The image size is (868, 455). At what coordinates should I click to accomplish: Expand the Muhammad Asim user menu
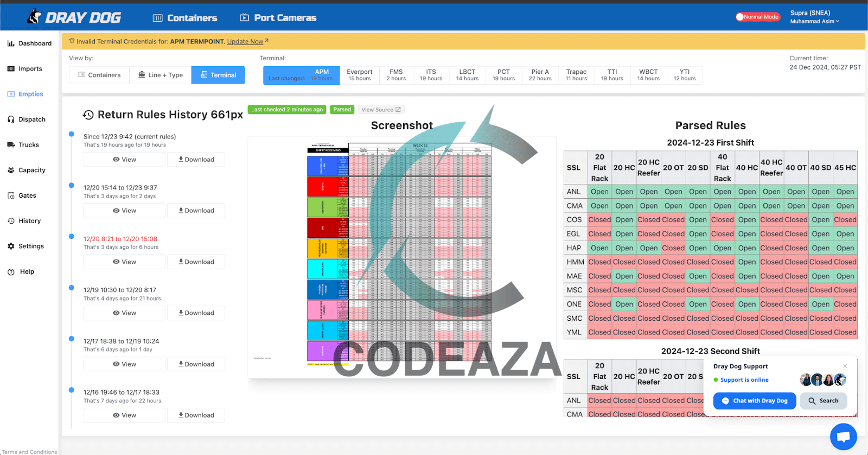(814, 21)
